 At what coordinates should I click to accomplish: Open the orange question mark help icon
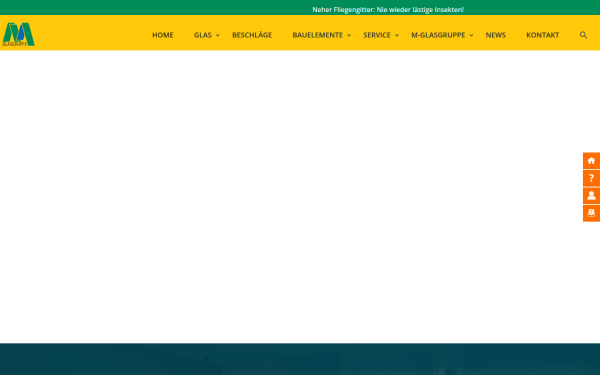point(591,178)
